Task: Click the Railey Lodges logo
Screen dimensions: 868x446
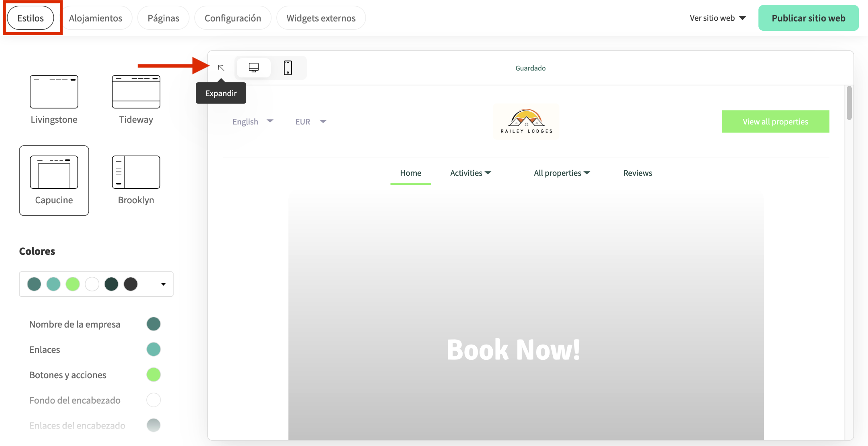Action: click(x=526, y=121)
